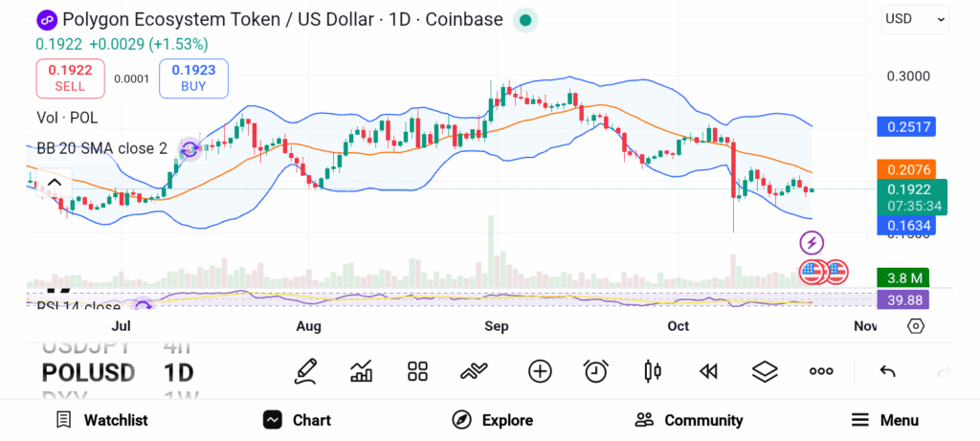
Task: Open the Community tab
Action: point(689,420)
